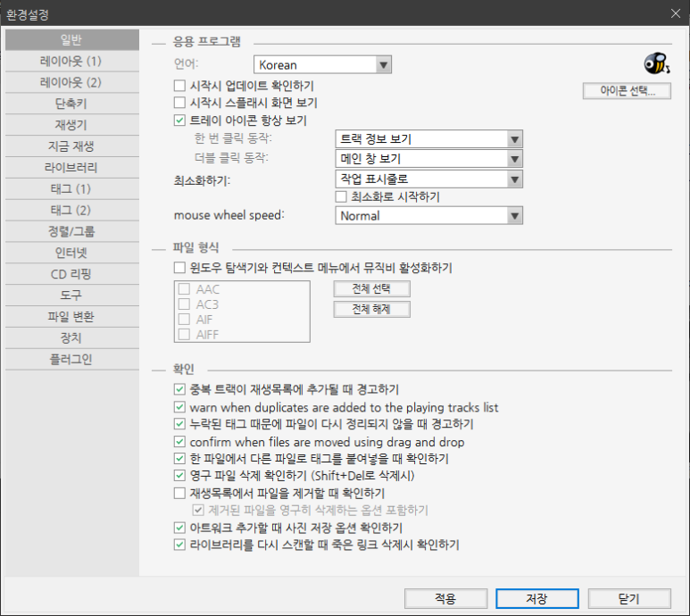Open 최소화하기 작업 표시줄로 dropdown
This screenshot has height=616, width=690.
[x=429, y=179]
